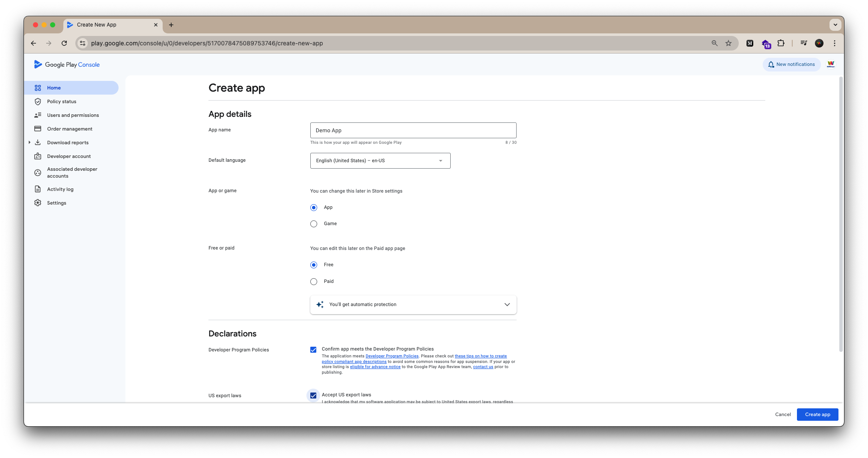This screenshot has width=868, height=458.
Task: Bookmark this page with the star icon
Action: [x=728, y=43]
